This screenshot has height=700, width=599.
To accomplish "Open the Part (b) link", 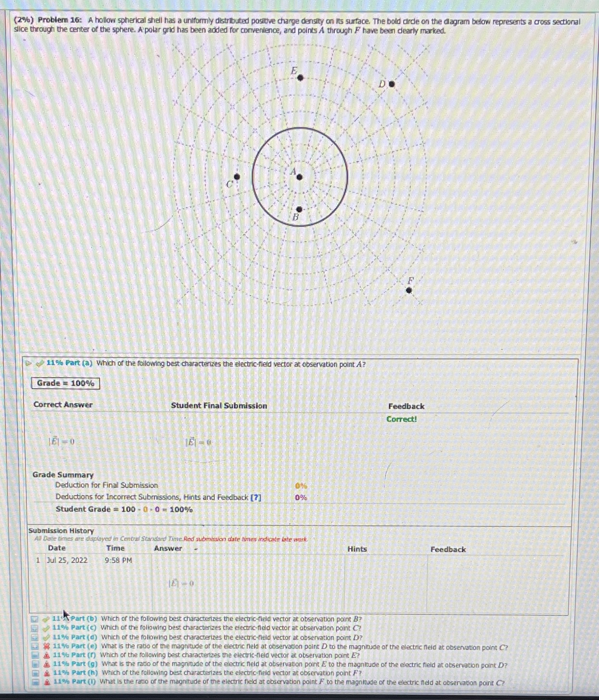I will 75,619.
